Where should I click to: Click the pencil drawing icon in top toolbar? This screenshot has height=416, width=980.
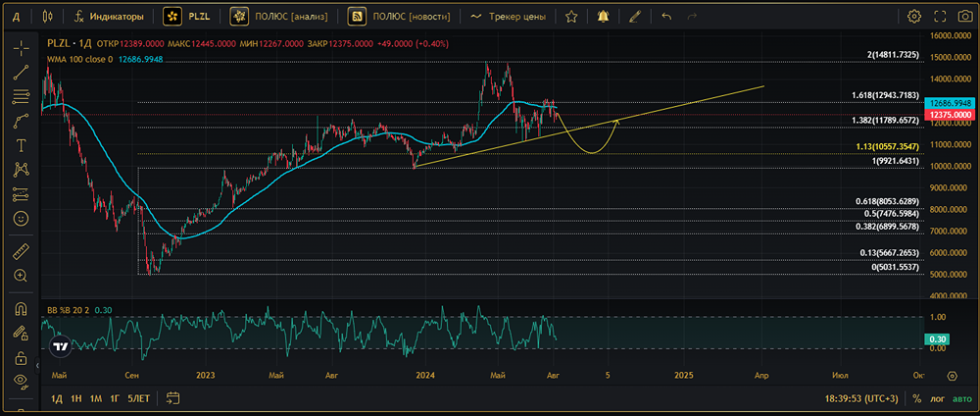point(635,17)
